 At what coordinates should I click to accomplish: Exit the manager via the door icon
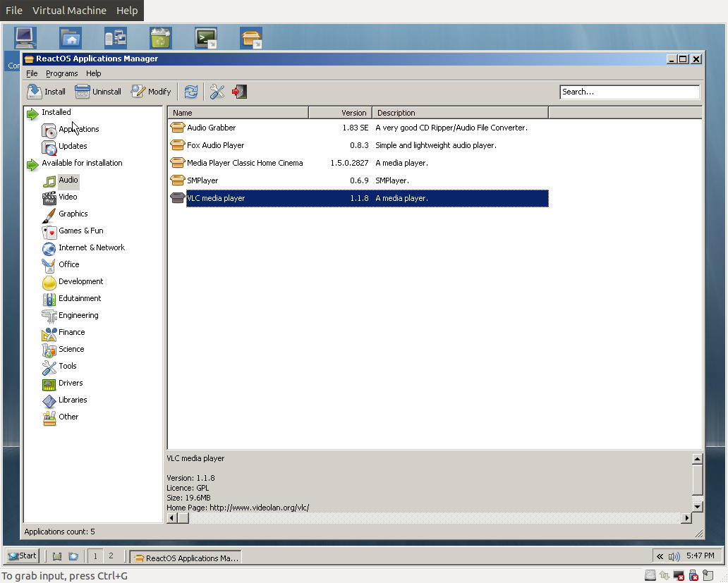(238, 91)
